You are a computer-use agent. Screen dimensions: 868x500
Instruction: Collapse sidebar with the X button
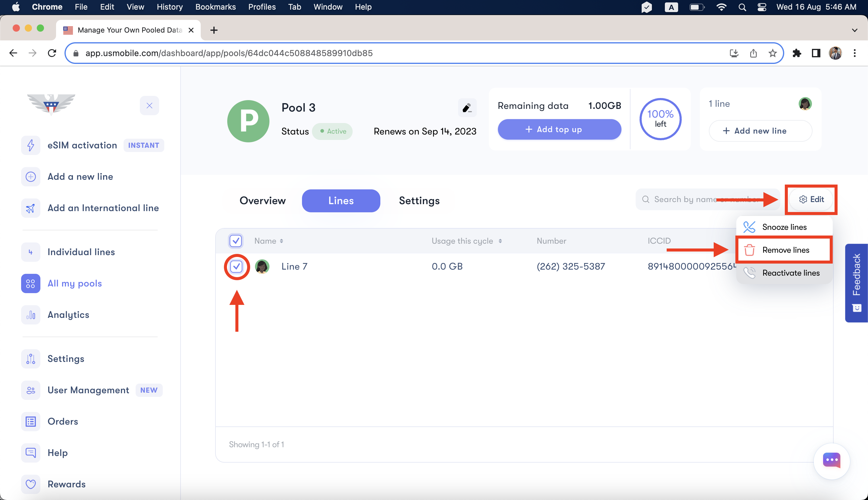tap(149, 106)
